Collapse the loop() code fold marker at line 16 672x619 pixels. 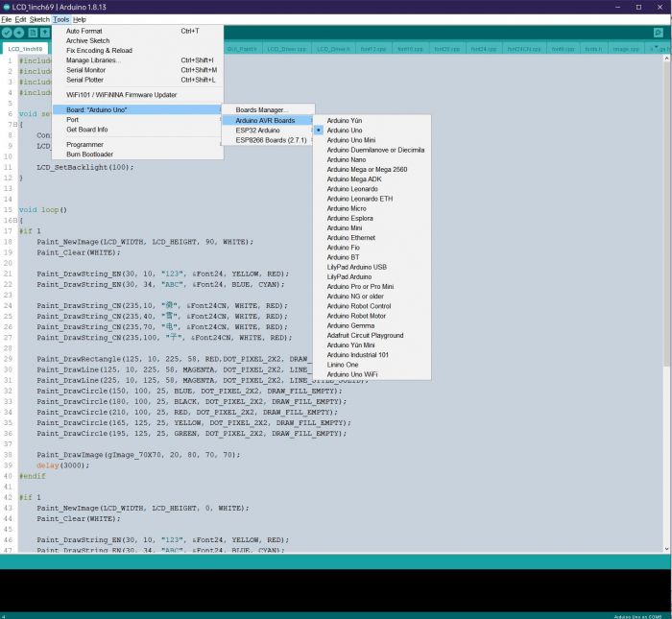(15, 220)
